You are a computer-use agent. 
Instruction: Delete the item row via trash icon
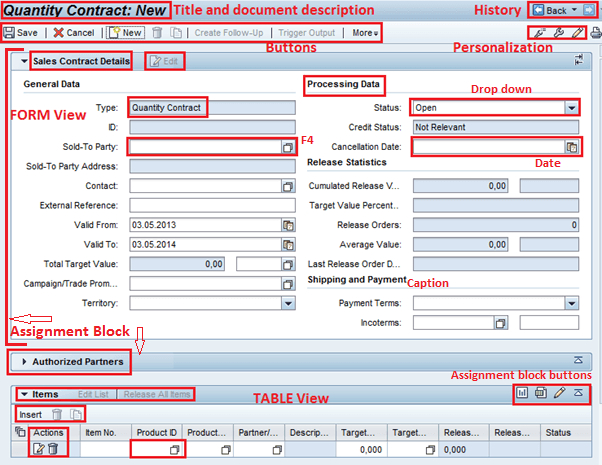[54, 449]
